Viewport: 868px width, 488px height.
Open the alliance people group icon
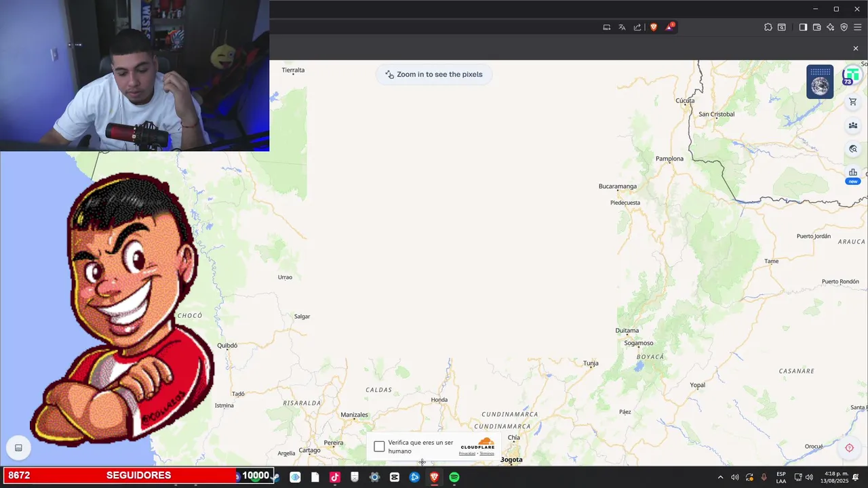click(853, 125)
